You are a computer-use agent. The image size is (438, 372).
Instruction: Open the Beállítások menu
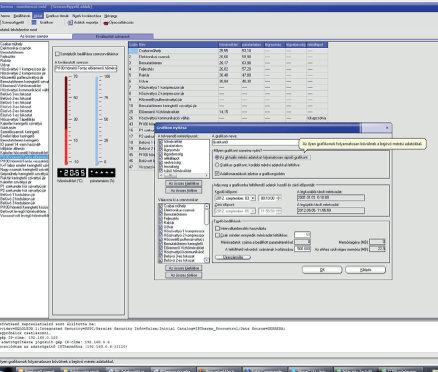[22, 16]
